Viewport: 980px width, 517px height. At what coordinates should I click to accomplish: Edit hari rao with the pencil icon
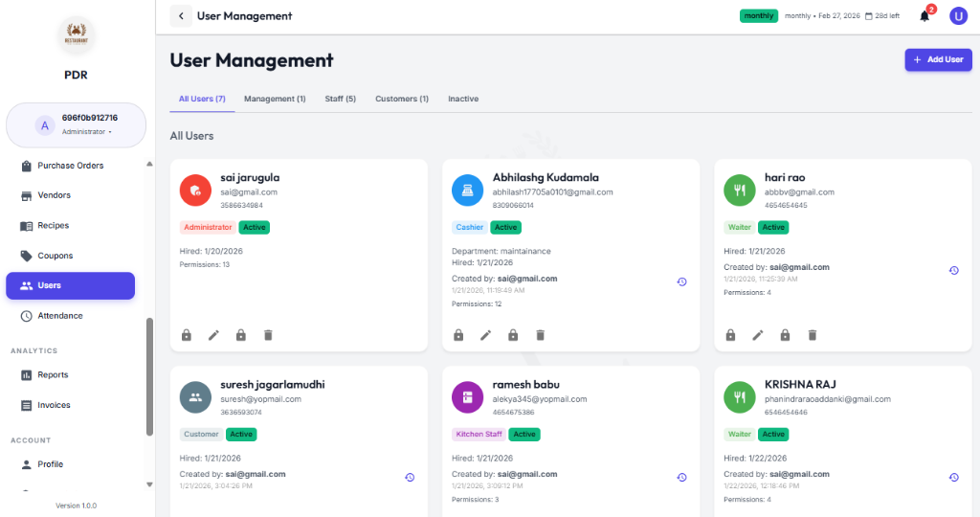coord(758,335)
